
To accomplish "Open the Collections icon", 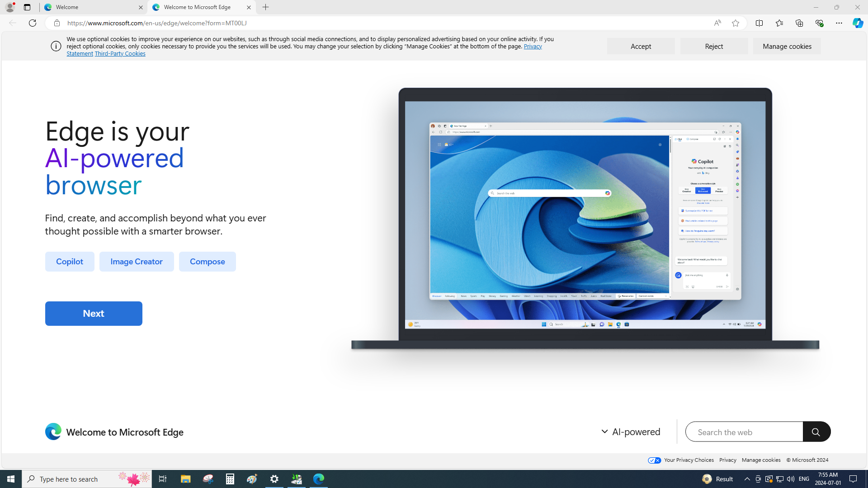I will 799,23.
